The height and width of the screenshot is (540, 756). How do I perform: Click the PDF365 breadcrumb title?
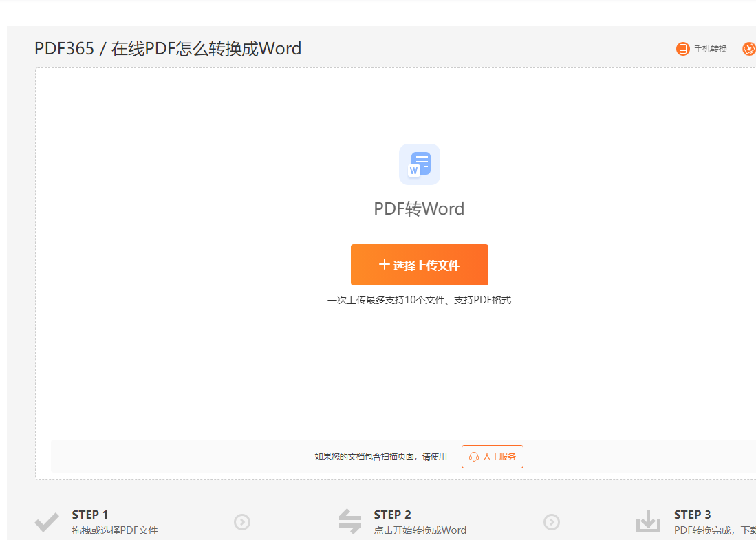coord(64,49)
